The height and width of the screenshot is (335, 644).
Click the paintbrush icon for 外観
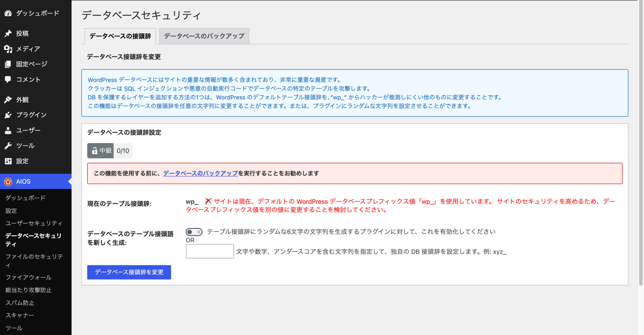8,100
